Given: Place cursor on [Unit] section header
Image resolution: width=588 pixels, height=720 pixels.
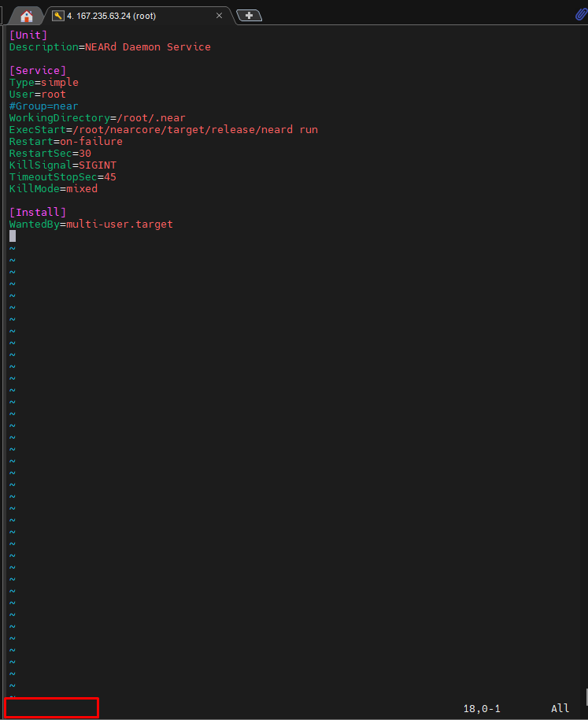Looking at the screenshot, I should (28, 35).
